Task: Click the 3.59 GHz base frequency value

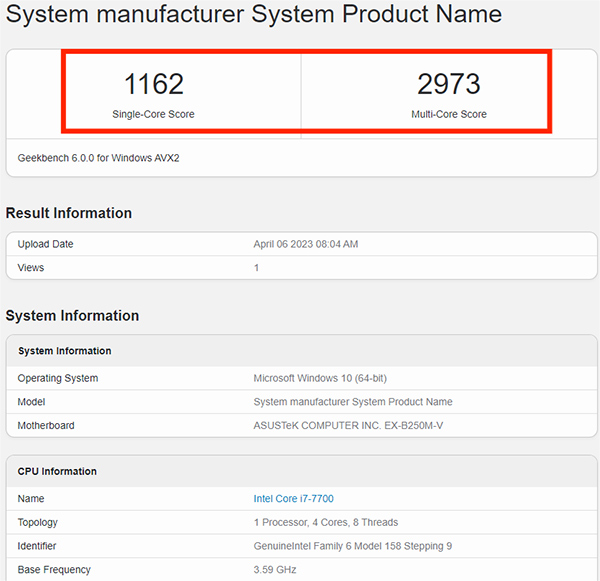Action: coord(277,570)
